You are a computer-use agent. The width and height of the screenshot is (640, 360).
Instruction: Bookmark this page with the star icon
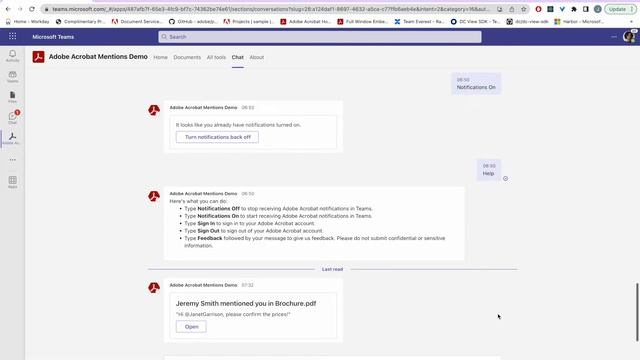coord(524,9)
